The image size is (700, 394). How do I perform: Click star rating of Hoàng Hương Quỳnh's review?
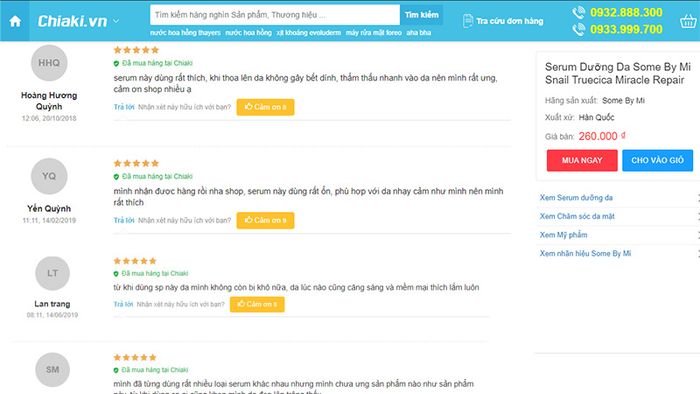pos(136,50)
